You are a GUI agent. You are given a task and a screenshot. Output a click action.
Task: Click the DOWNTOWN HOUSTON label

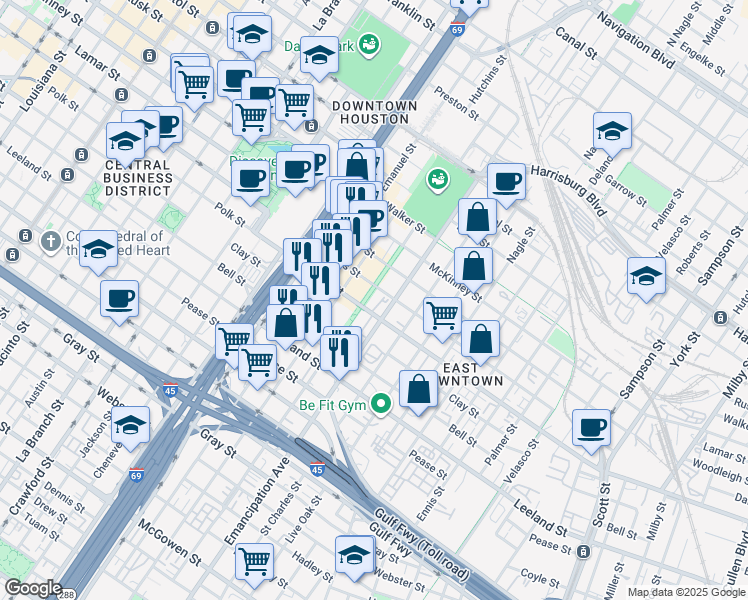(x=374, y=113)
